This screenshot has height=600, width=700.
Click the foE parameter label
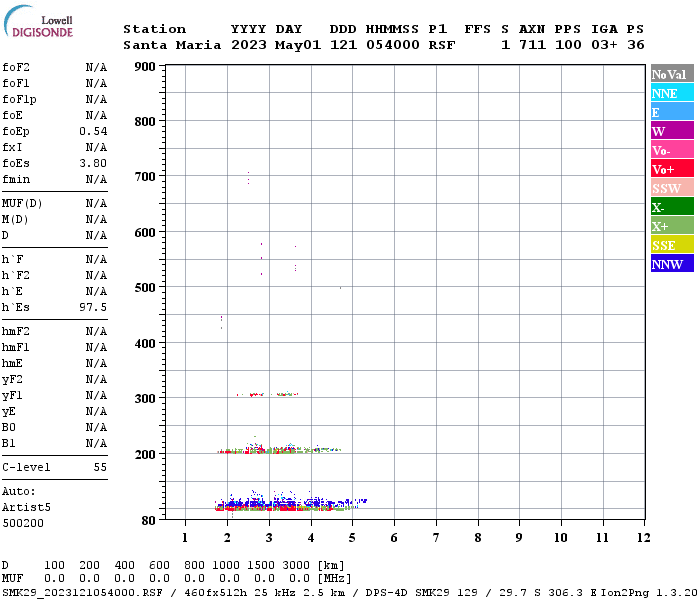12,115
